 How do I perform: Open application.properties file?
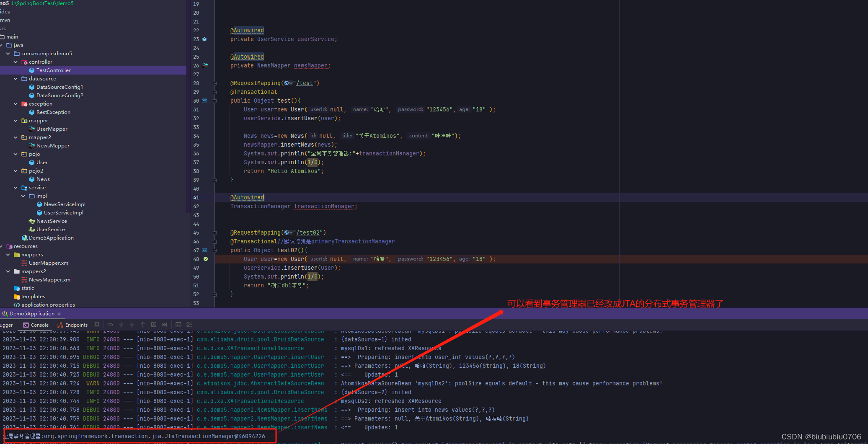[x=48, y=305]
